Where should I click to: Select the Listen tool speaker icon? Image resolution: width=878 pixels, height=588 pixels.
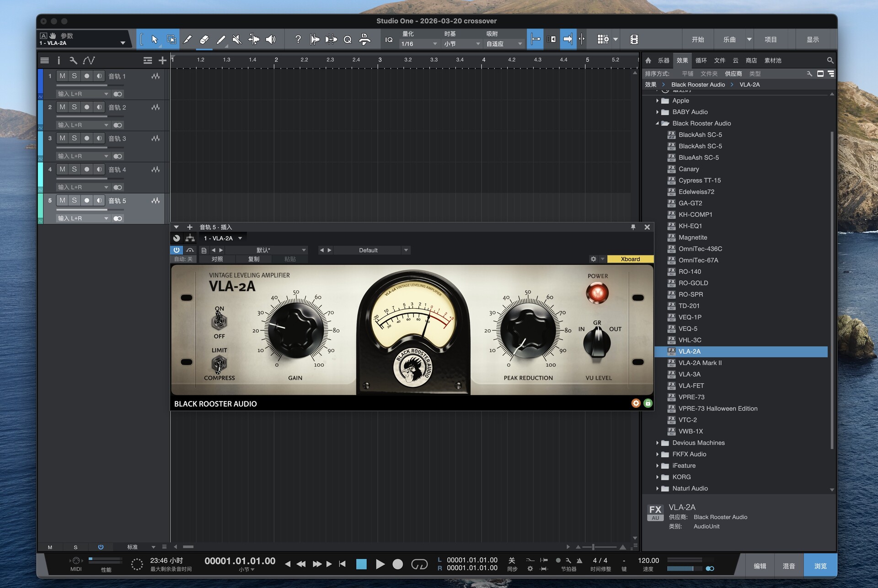point(270,39)
